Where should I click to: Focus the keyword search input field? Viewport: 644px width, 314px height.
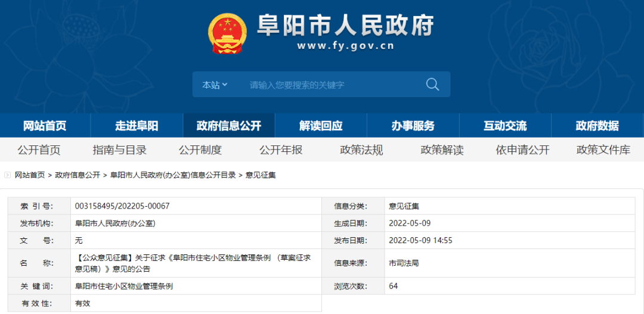[x=333, y=85]
